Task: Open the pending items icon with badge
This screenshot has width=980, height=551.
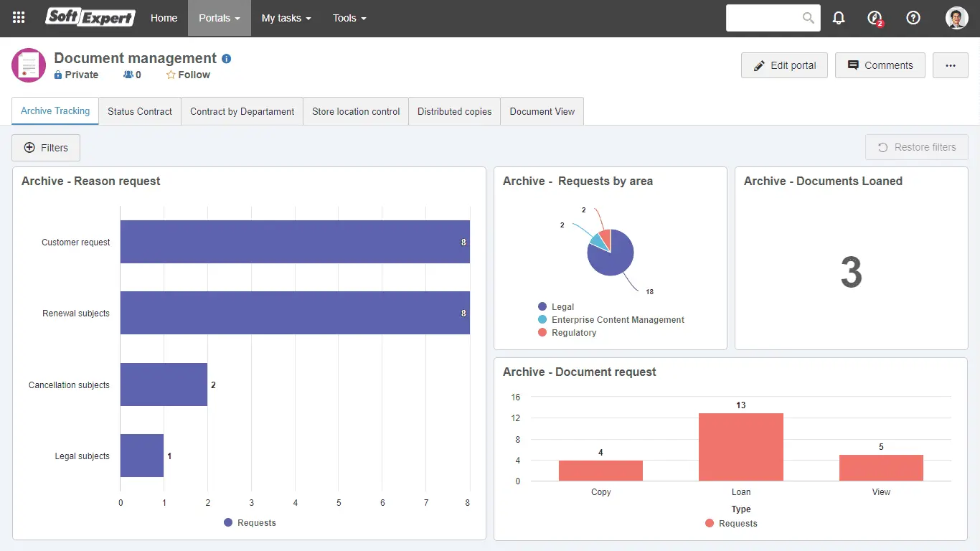Action: [875, 18]
